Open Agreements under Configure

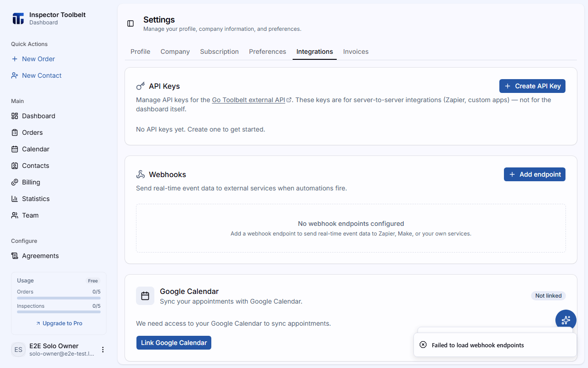(x=59, y=256)
